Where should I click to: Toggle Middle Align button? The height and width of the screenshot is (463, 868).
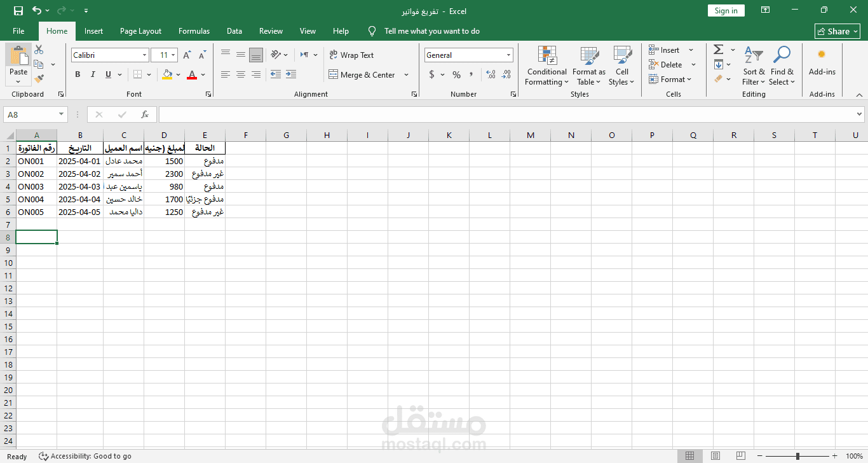241,55
